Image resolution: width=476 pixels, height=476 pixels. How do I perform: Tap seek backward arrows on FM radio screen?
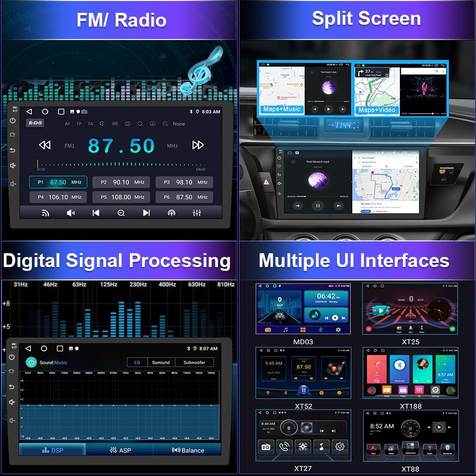coord(45,145)
